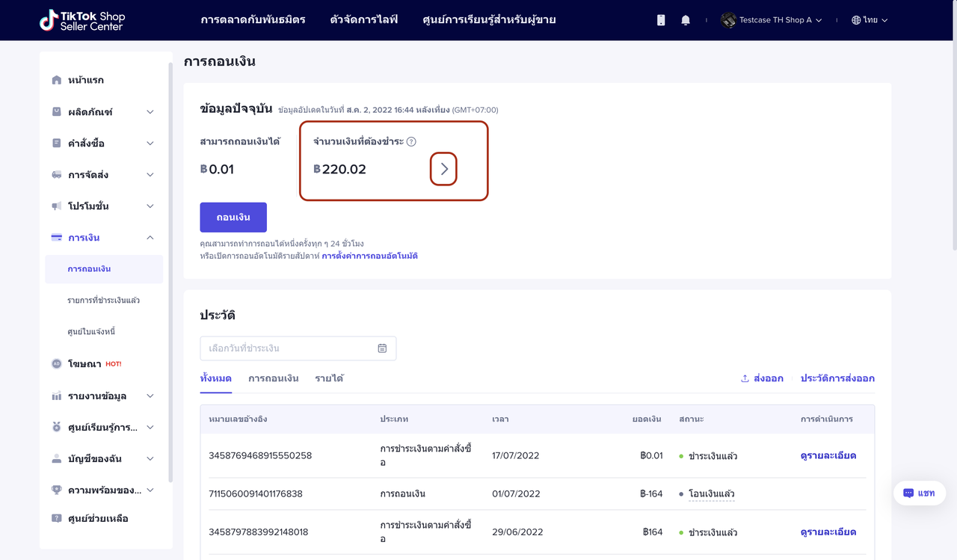The width and height of the screenshot is (957, 560).
Task: Click the TikTok Shop Seller Center logo
Action: point(82,20)
